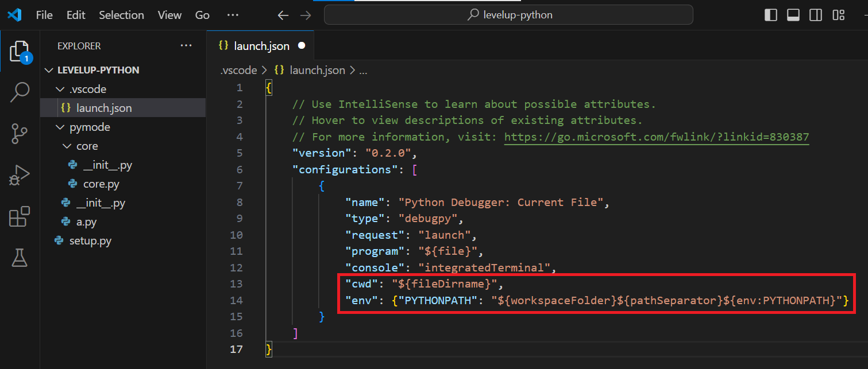This screenshot has height=369, width=868.
Task: Click line number 17 in the gutter
Action: pos(237,349)
